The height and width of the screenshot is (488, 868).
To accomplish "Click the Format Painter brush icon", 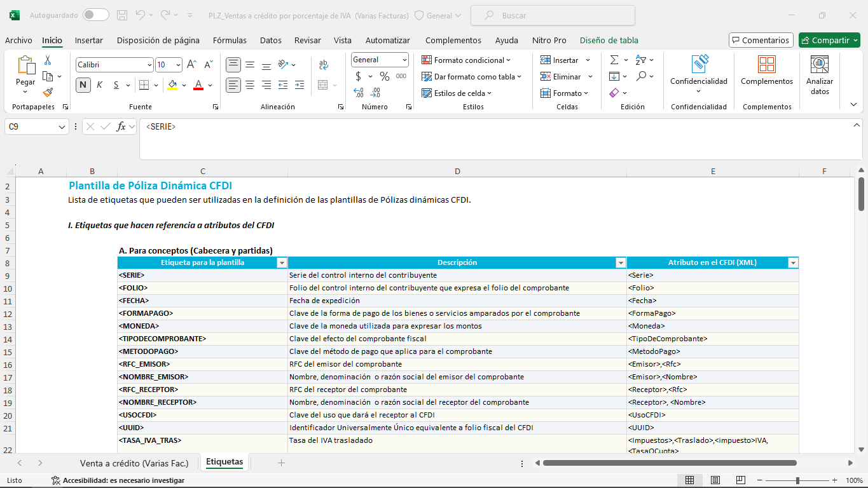I will pos(48,92).
